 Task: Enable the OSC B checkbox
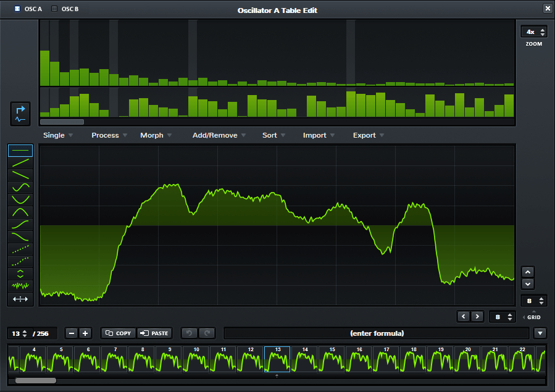[54, 9]
